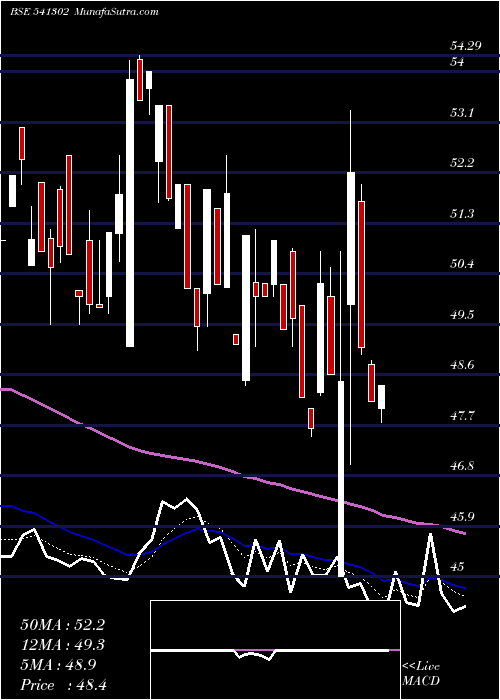Click the BSE 541302 symbol label

point(39,12)
